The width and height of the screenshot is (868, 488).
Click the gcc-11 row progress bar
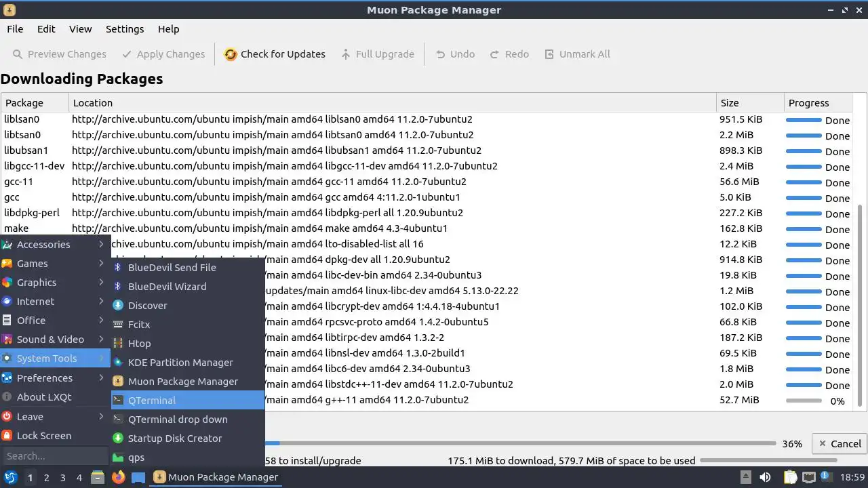804,182
